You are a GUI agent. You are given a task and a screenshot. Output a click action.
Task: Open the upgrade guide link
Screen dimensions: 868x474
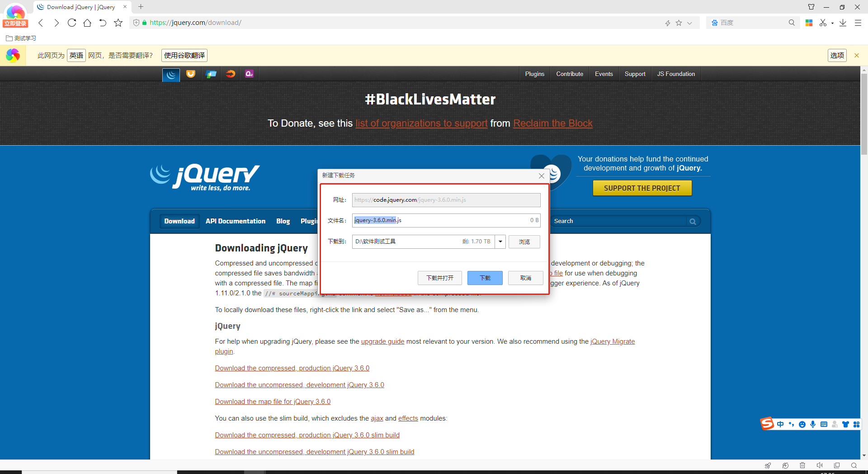[x=382, y=341]
